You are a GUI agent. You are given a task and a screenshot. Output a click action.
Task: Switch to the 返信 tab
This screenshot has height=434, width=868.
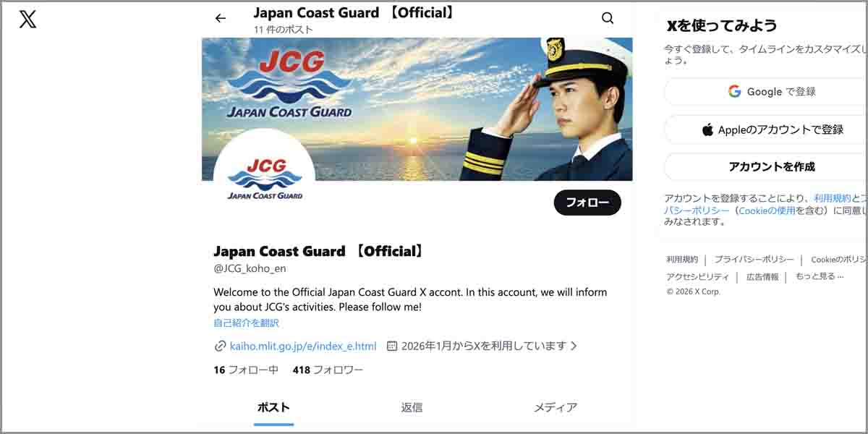pos(412,407)
